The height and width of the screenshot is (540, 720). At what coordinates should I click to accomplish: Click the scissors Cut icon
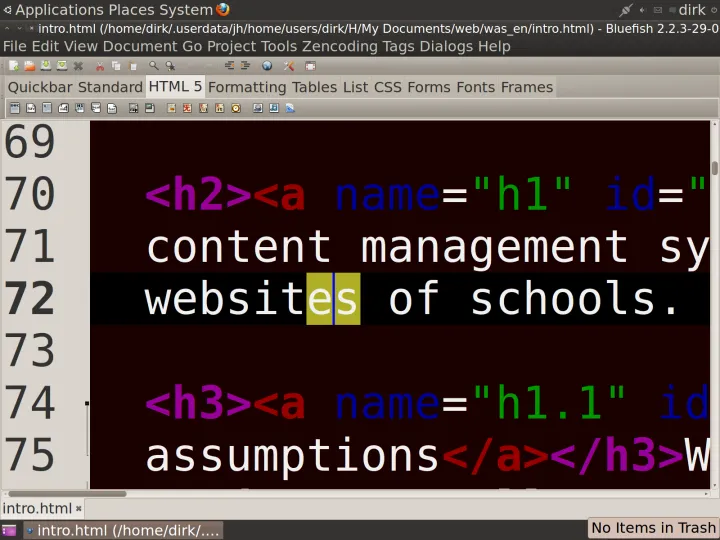tap(100, 66)
